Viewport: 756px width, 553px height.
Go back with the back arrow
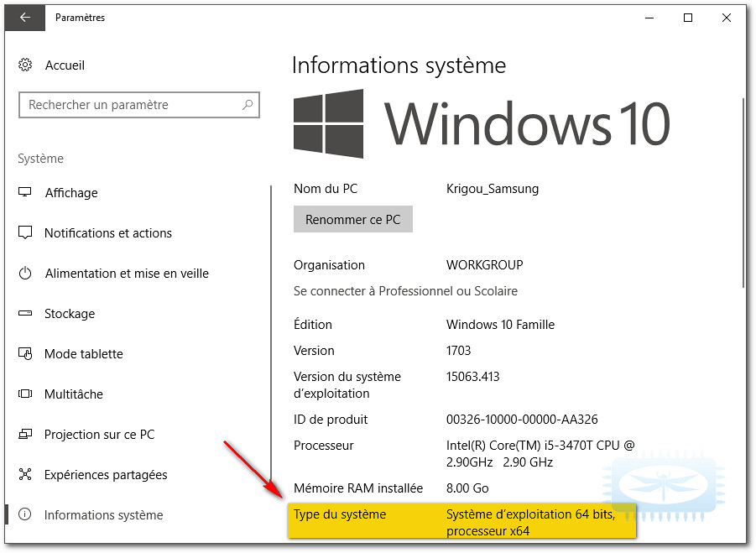(25, 18)
